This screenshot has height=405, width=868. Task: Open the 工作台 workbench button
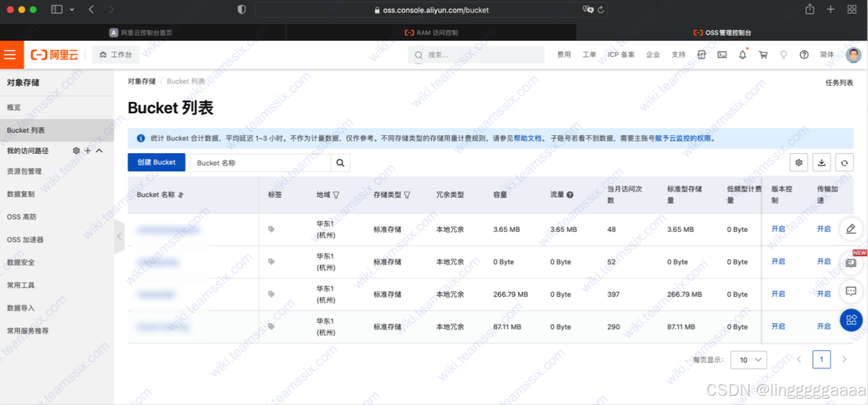tap(116, 55)
